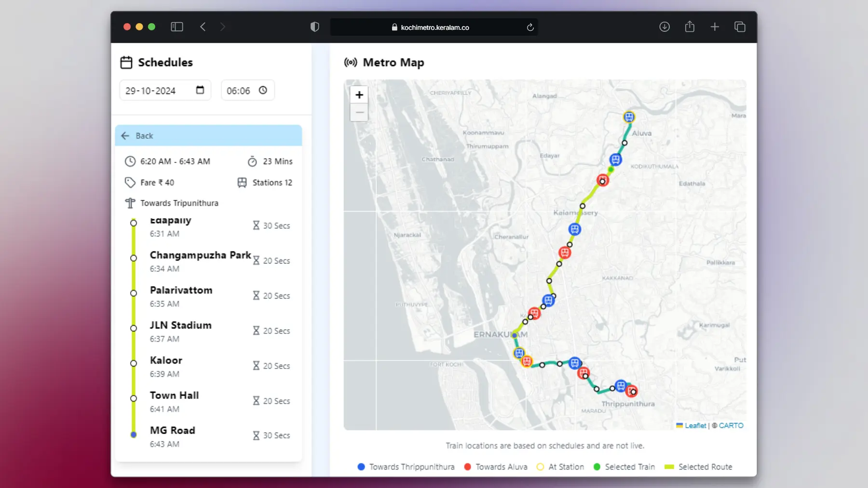Open the clock time picker icon

tap(263, 90)
